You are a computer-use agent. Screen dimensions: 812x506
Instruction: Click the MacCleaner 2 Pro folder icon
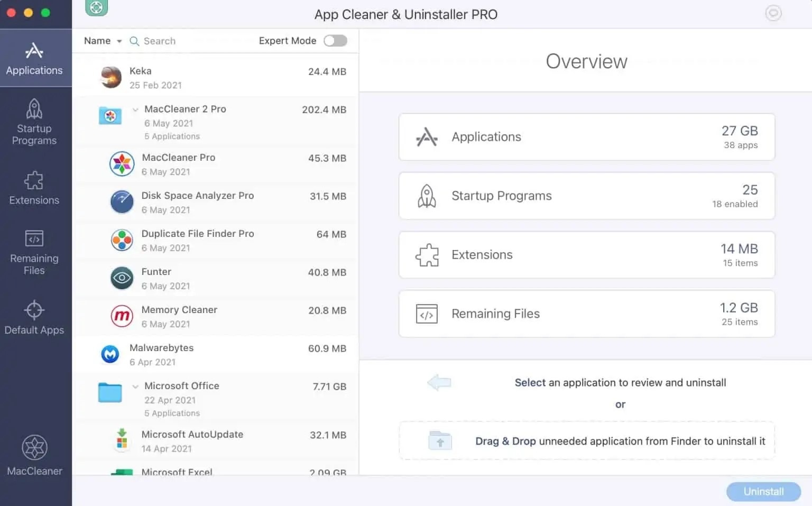(x=110, y=116)
